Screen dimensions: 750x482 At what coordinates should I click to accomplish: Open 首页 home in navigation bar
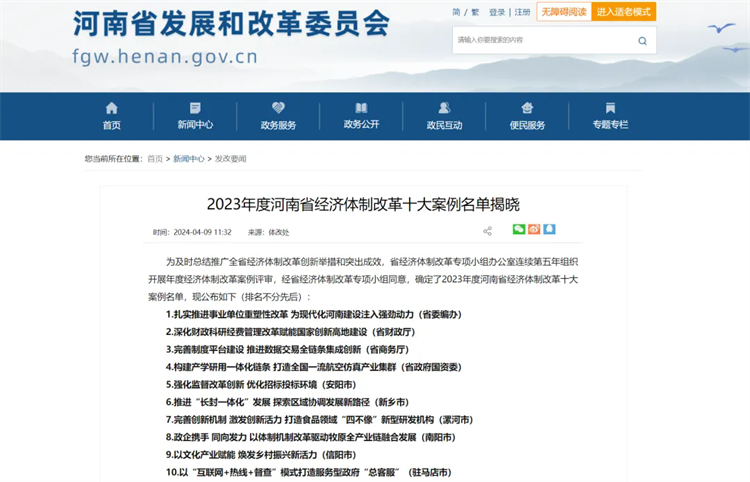pos(111,116)
